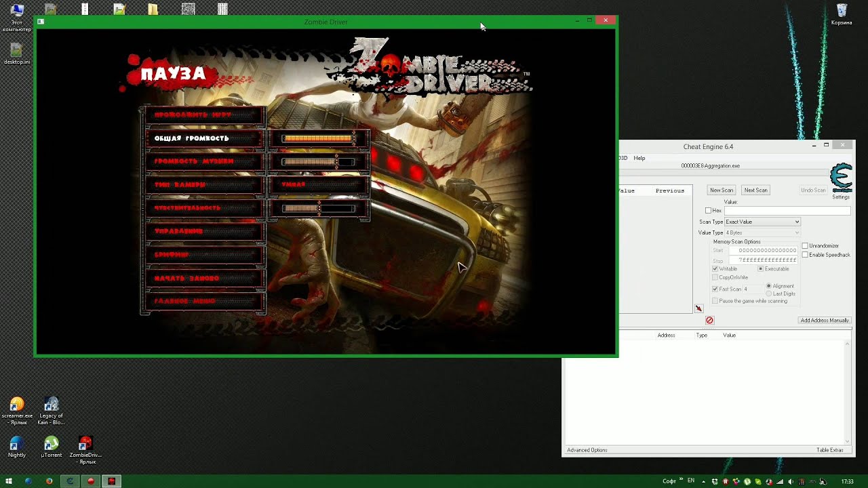Select the ZombieDriver desktop shortcut
The width and height of the screenshot is (868, 488).
(x=85, y=450)
